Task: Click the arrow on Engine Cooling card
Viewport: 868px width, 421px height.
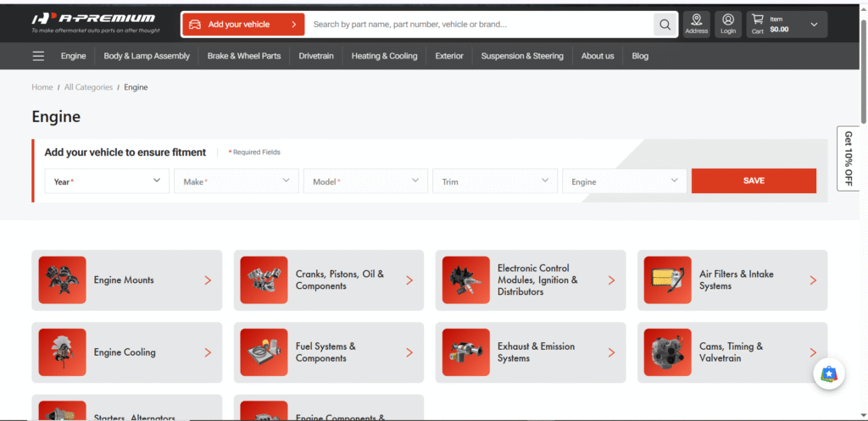Action: click(x=209, y=352)
